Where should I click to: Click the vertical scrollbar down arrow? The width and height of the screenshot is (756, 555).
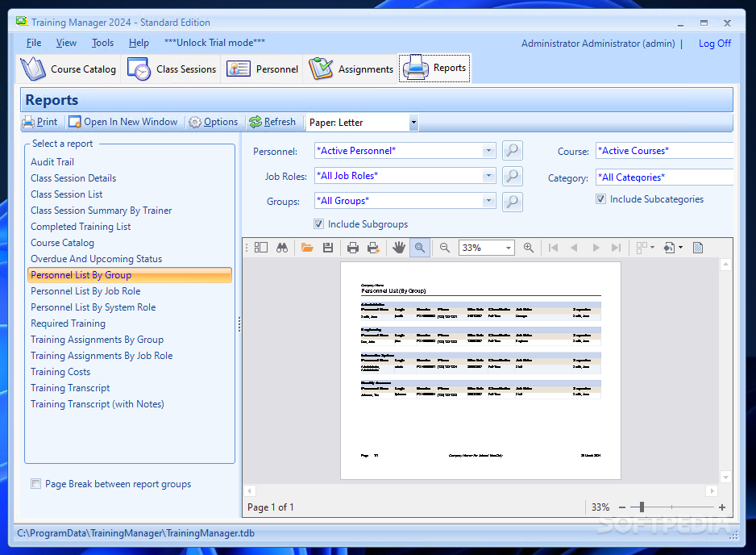pos(725,478)
